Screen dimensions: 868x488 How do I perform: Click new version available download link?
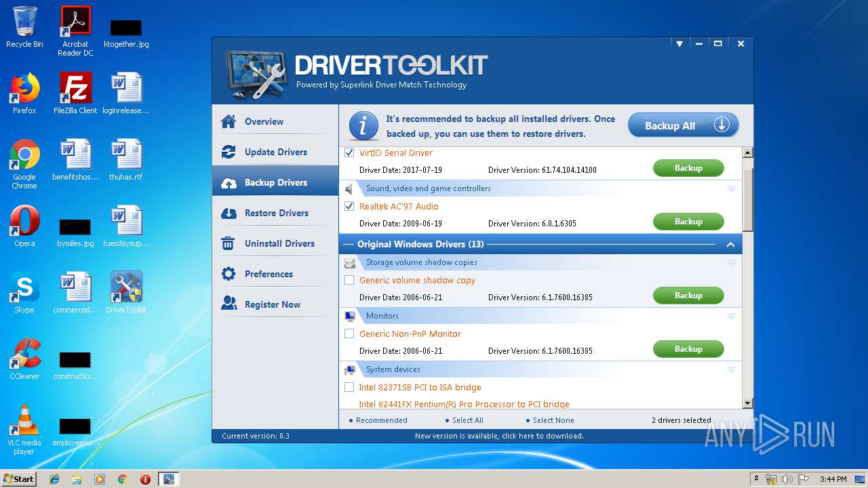pyautogui.click(x=499, y=436)
